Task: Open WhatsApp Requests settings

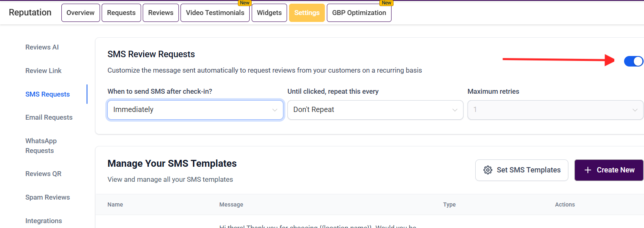Action: [41, 146]
